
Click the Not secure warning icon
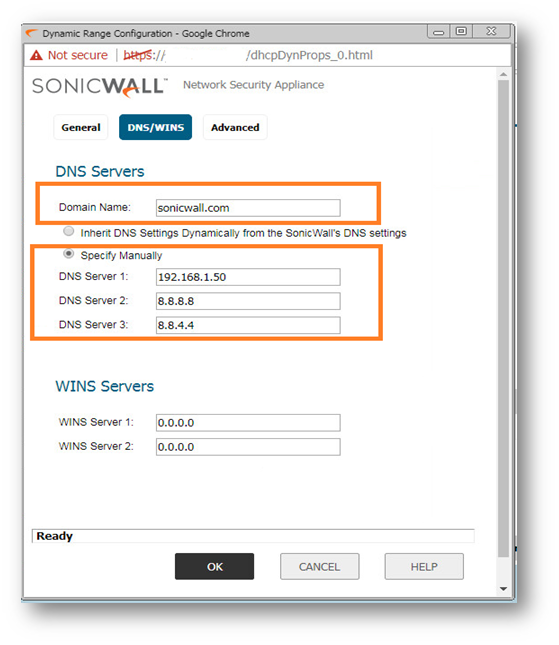36,55
